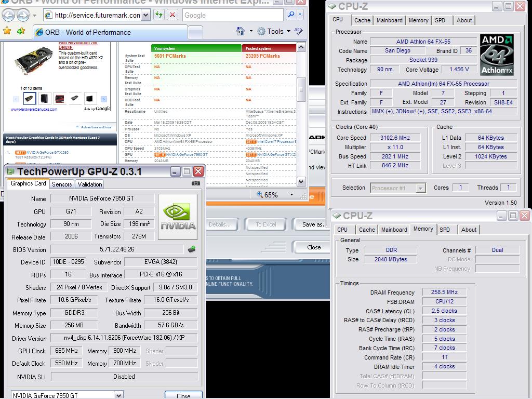The width and height of the screenshot is (532, 399).
Task: Open the Processor #1 selection dropdown
Action: pyautogui.click(x=420, y=188)
